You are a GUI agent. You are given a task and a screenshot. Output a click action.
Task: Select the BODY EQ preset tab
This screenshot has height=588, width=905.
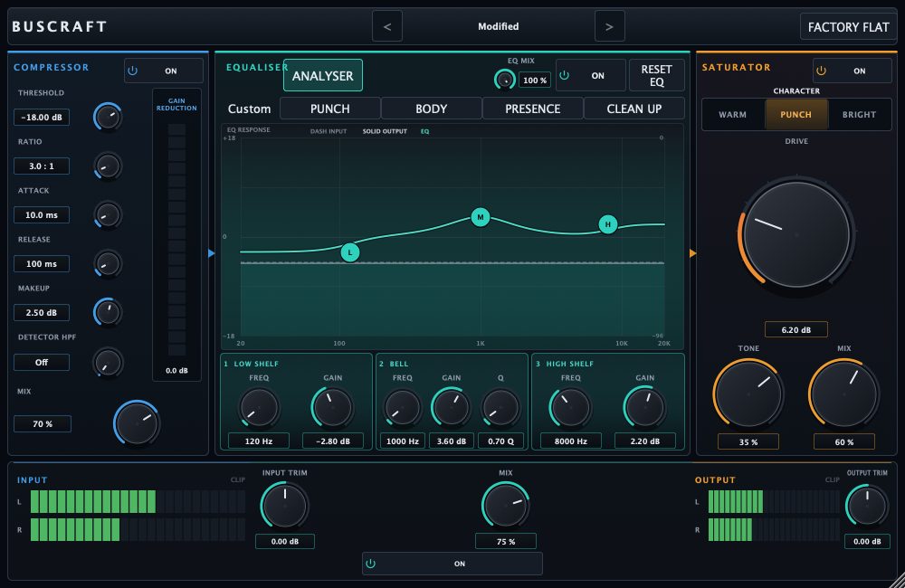coord(431,109)
